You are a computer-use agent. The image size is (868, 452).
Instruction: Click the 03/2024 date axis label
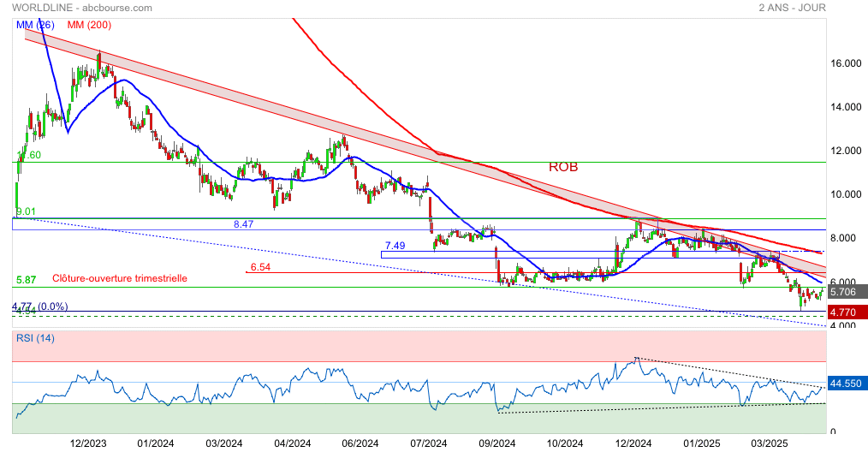[x=224, y=443]
